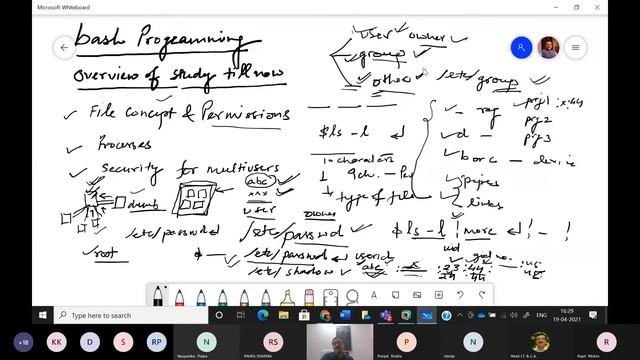This screenshot has height=360, width=640.
Task: Show the +18 additional participants
Action: (24, 342)
